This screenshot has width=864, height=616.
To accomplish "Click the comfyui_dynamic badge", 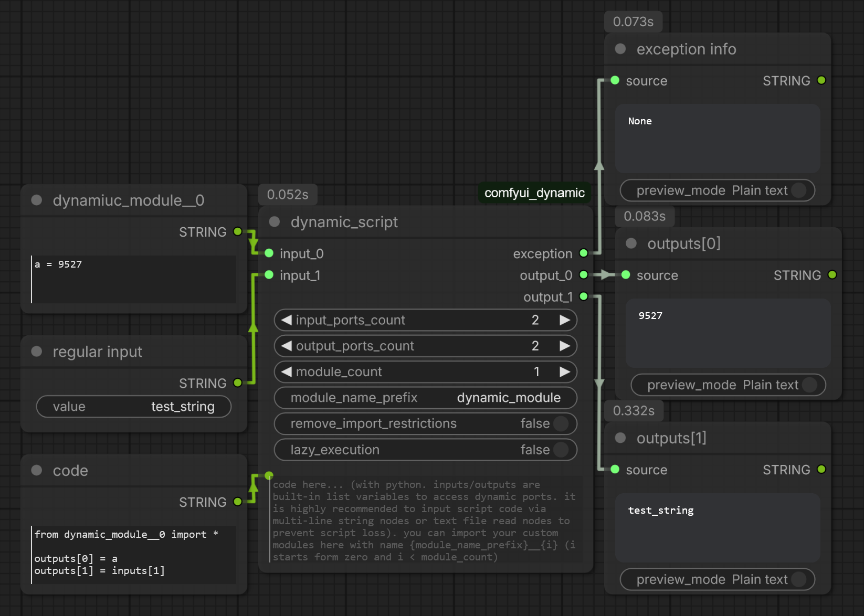I will 534,193.
